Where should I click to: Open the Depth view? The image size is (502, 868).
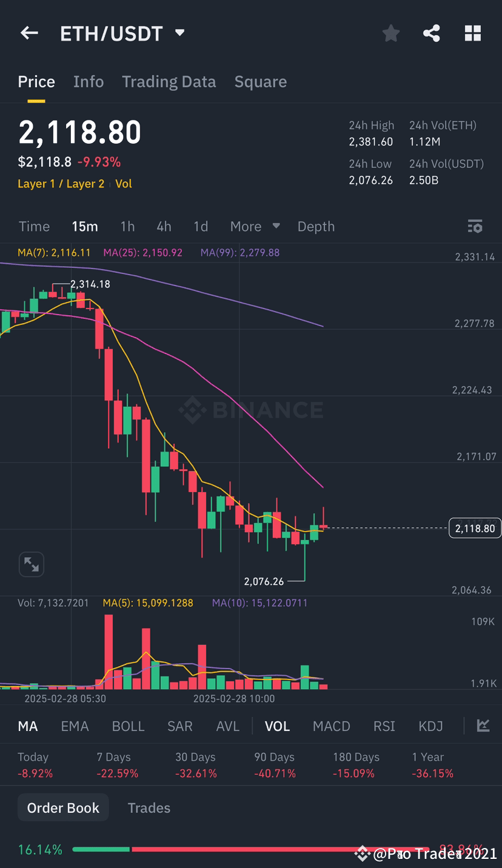click(x=316, y=226)
